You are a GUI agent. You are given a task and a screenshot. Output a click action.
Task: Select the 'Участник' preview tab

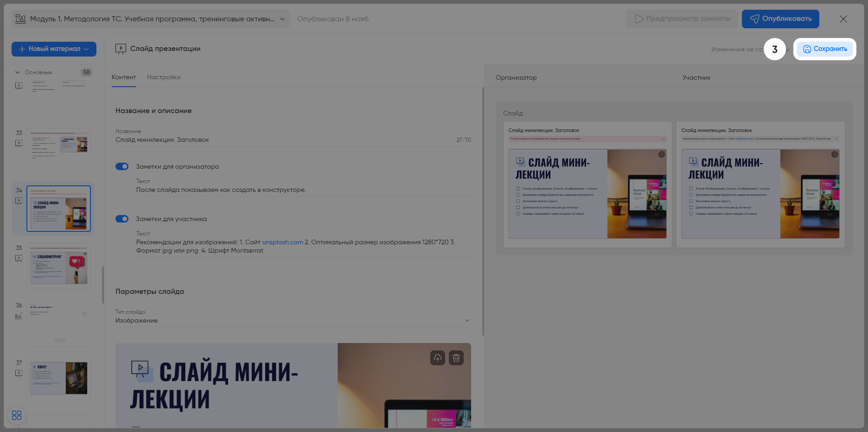pyautogui.click(x=696, y=78)
